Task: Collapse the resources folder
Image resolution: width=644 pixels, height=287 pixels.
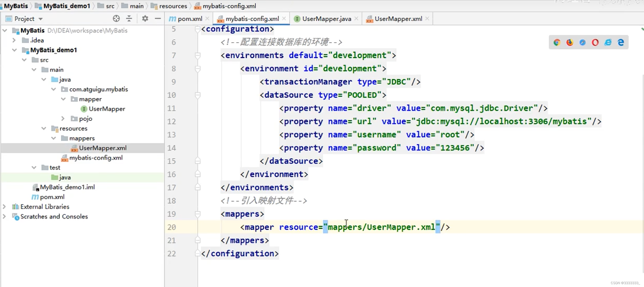Action: 44,128
